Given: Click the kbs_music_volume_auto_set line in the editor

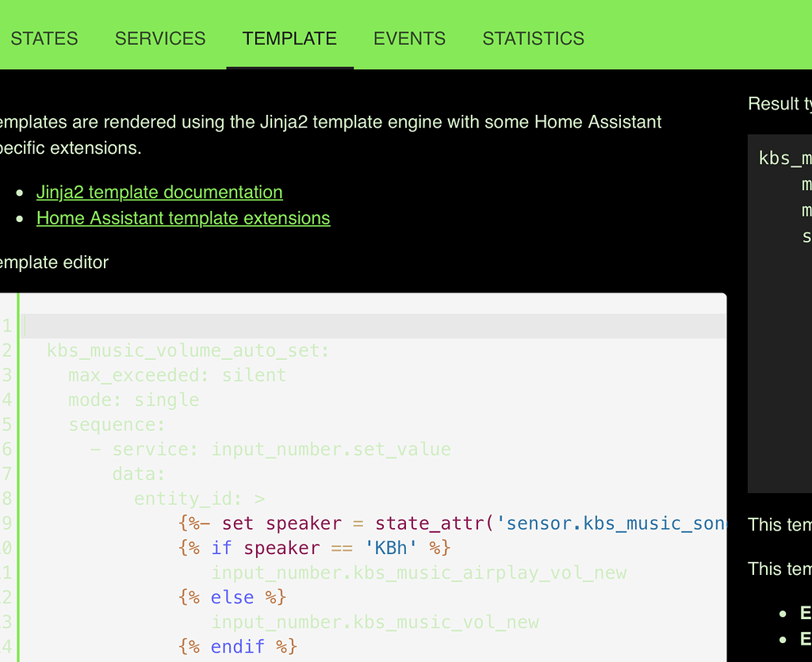Looking at the screenshot, I should (x=188, y=350).
